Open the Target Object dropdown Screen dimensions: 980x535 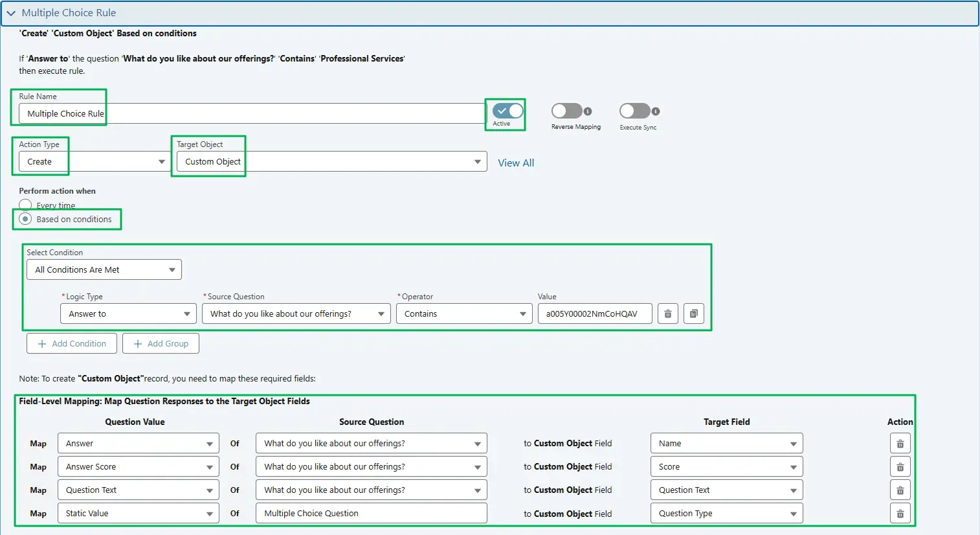[477, 161]
